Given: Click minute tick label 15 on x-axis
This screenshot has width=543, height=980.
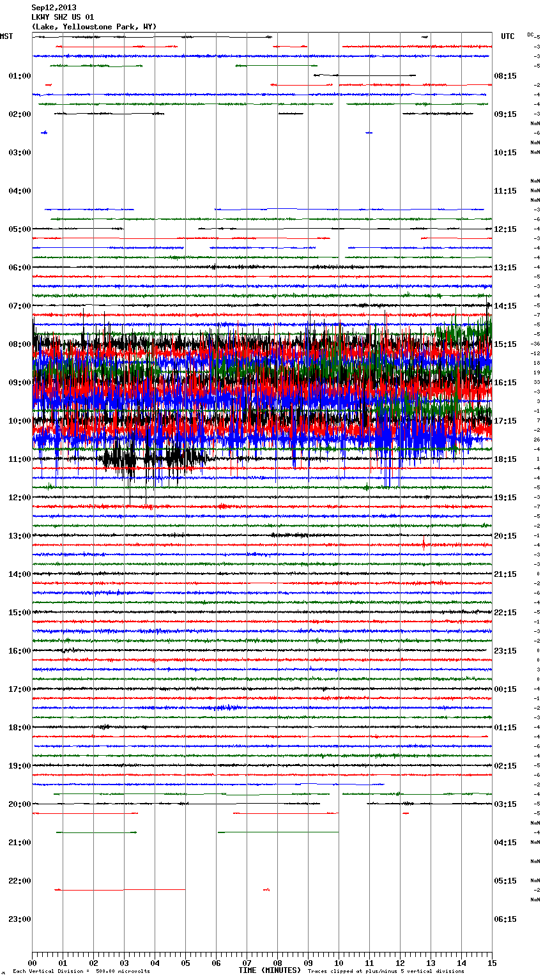Looking at the screenshot, I should coord(493,963).
